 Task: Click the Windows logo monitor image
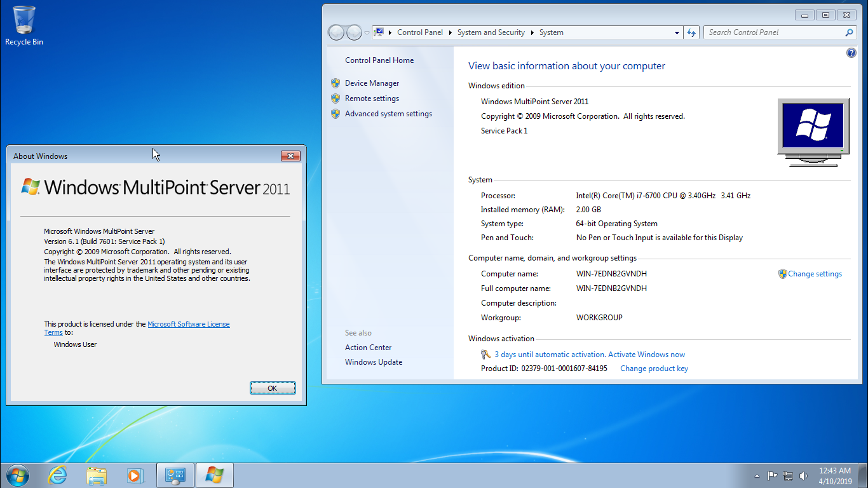coord(813,132)
